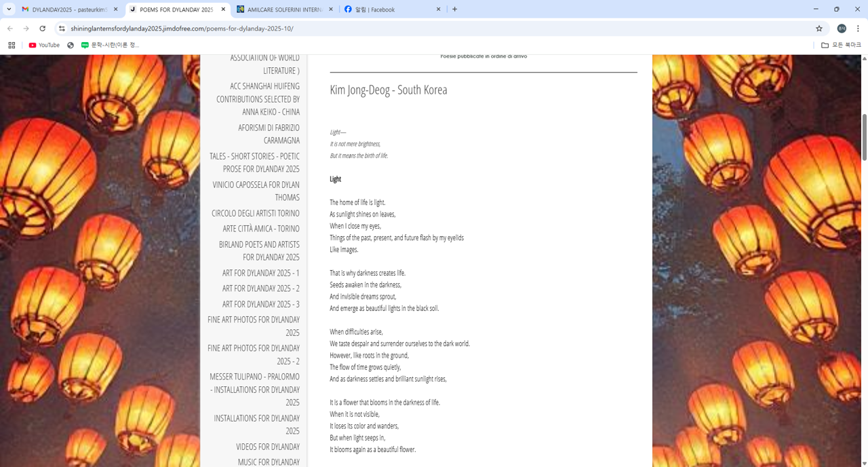Open the globe icon bookmark
The height and width of the screenshot is (467, 868).
pyautogui.click(x=71, y=45)
